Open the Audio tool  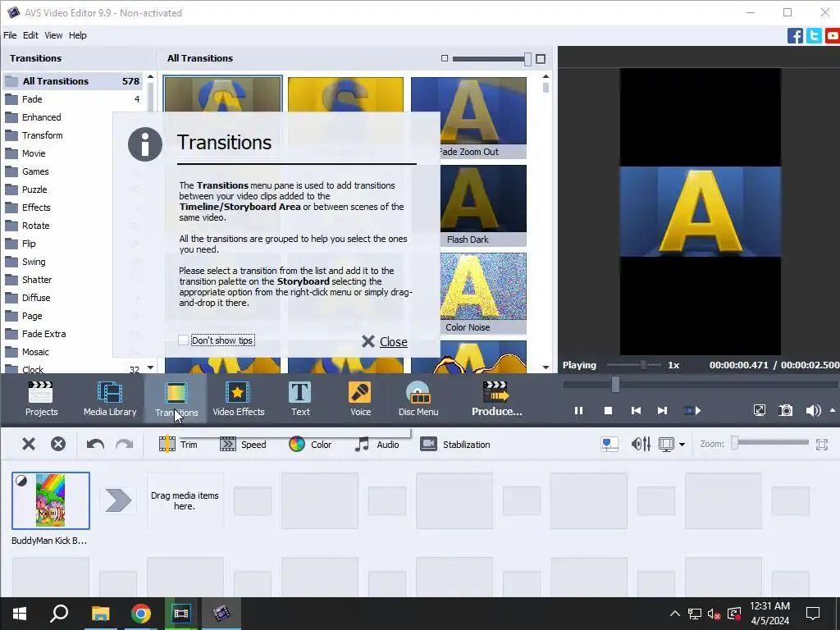(x=377, y=444)
